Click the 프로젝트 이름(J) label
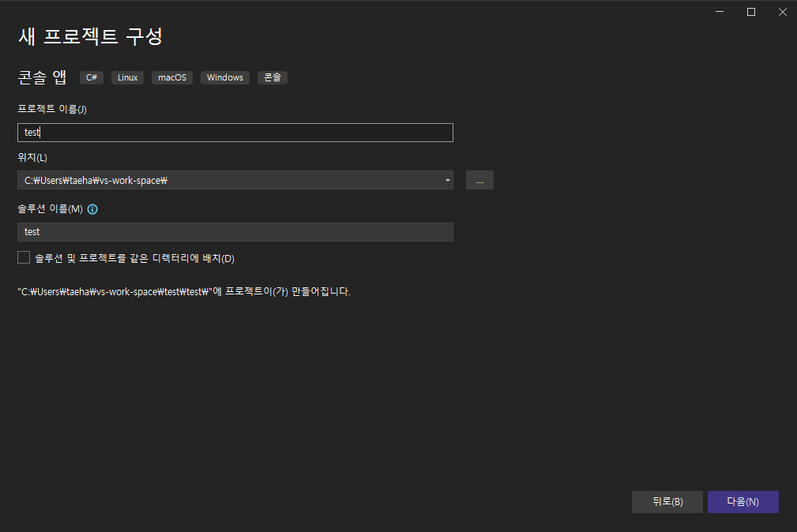This screenshot has width=797, height=532. pos(52,109)
